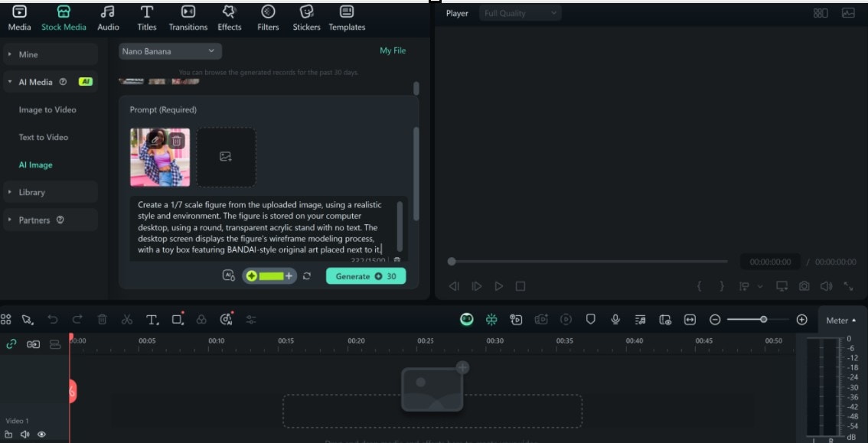Open the Stickers tab
Image resolution: width=868 pixels, height=443 pixels.
click(x=307, y=18)
